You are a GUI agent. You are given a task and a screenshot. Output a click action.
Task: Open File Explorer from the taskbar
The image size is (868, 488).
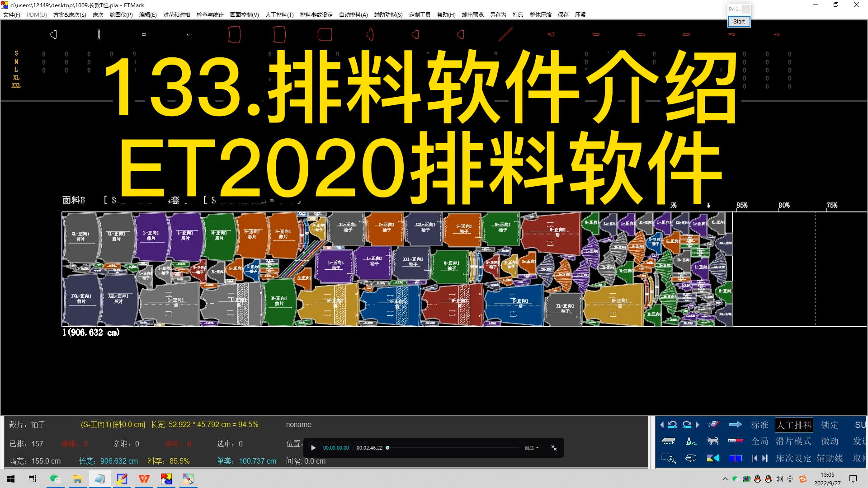77,479
